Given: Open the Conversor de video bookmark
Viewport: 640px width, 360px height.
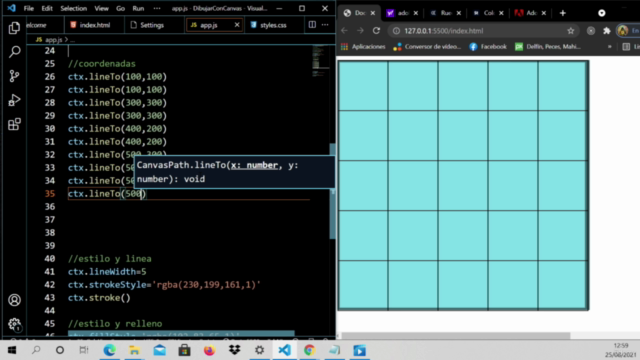Looking at the screenshot, I should point(427,47).
